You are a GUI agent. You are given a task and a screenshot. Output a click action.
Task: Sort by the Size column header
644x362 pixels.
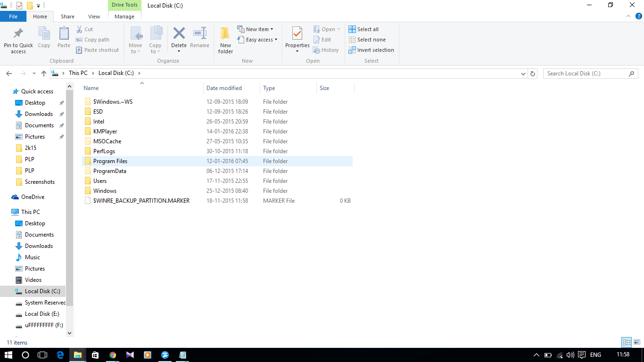click(335, 88)
